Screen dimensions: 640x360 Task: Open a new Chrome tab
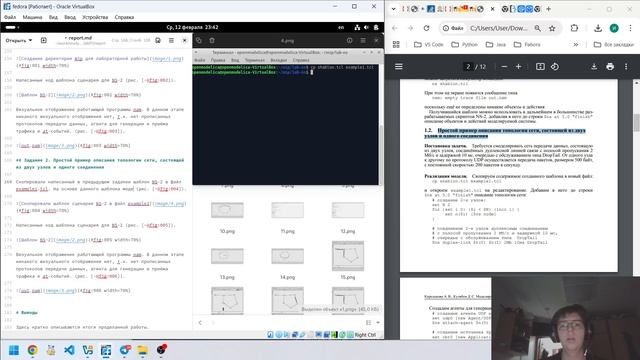click(549, 9)
